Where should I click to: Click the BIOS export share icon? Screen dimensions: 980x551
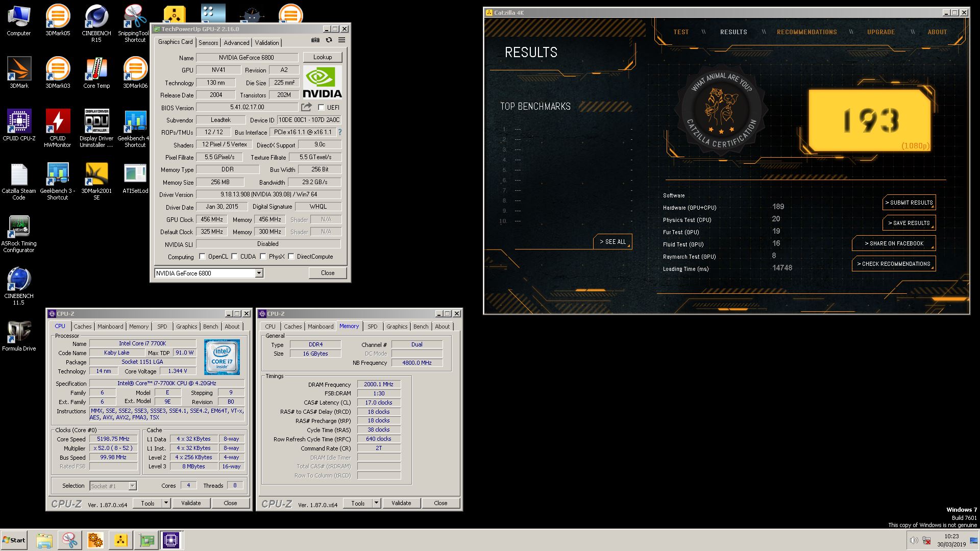pyautogui.click(x=306, y=107)
